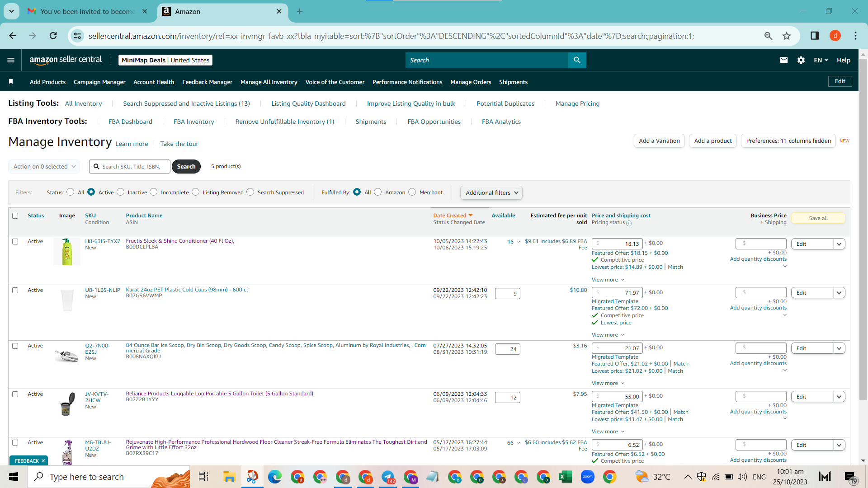Open Excel from the taskbar
This screenshot has width=868, height=488.
click(565, 477)
